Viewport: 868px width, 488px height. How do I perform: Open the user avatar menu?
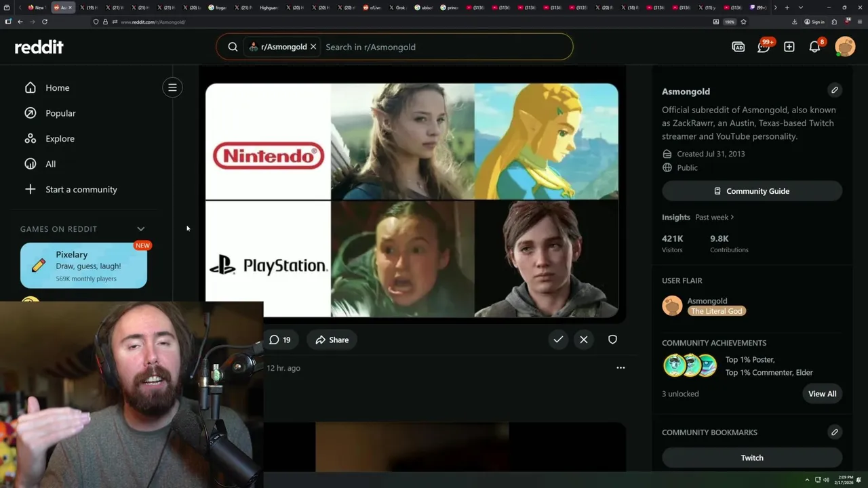click(845, 47)
